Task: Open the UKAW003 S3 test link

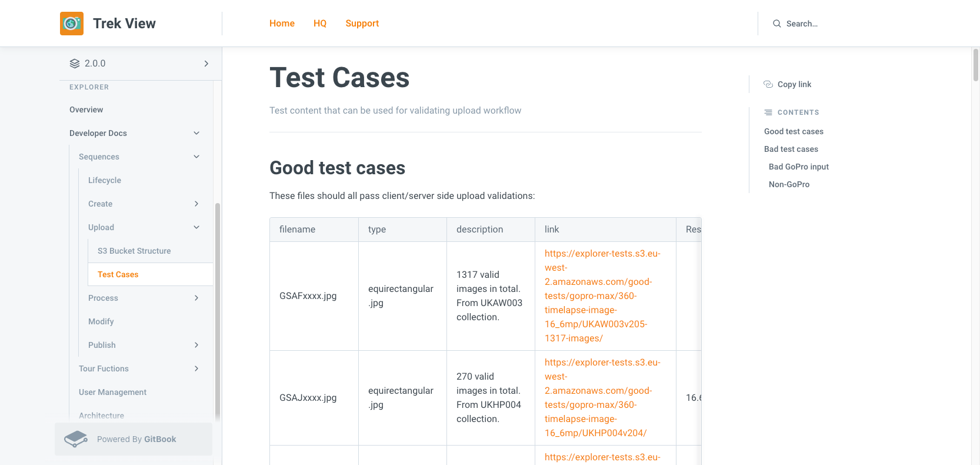Action: pos(602,295)
